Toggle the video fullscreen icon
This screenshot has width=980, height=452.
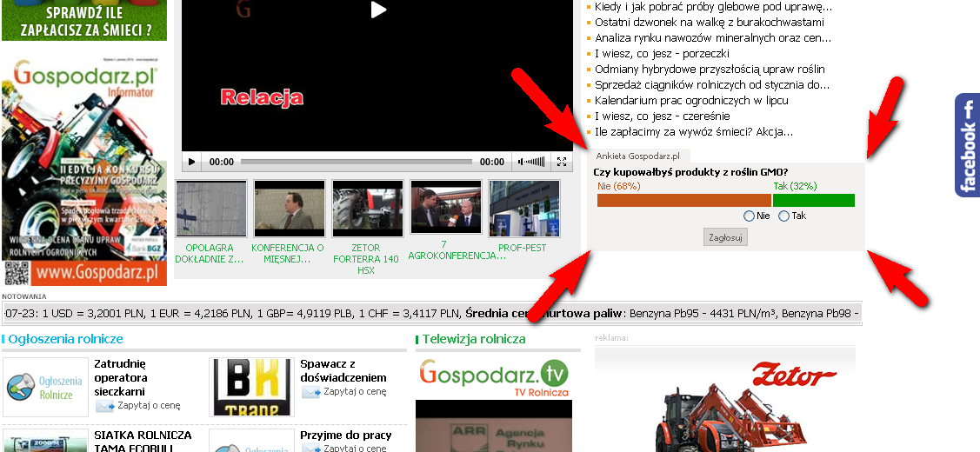[561, 162]
